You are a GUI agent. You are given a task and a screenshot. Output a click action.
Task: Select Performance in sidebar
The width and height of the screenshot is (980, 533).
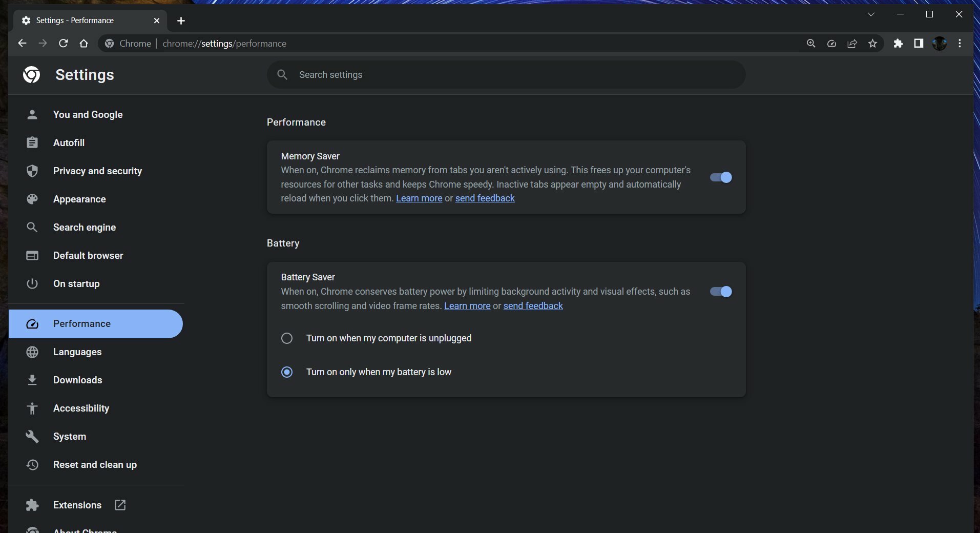click(x=95, y=324)
